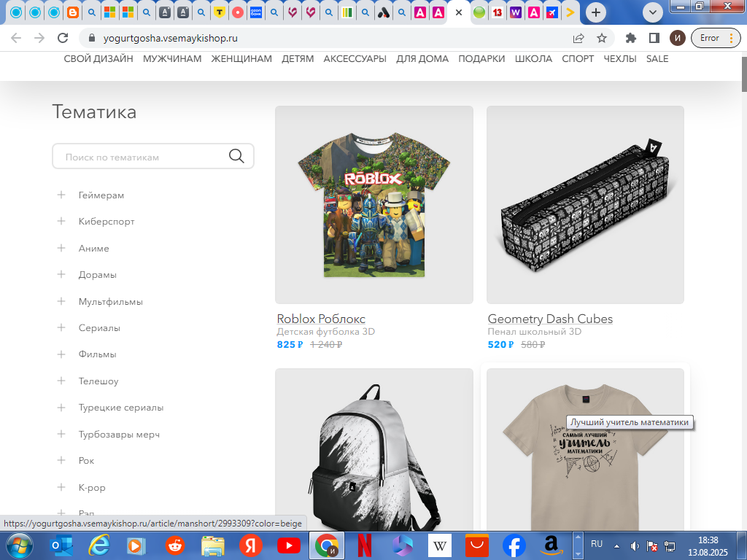Open the Windows Start button
This screenshot has height=560, width=747.
19,545
